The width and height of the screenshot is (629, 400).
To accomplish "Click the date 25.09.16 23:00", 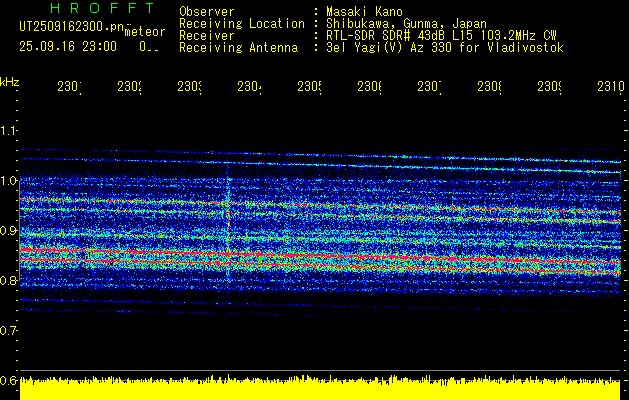I will [x=68, y=47].
